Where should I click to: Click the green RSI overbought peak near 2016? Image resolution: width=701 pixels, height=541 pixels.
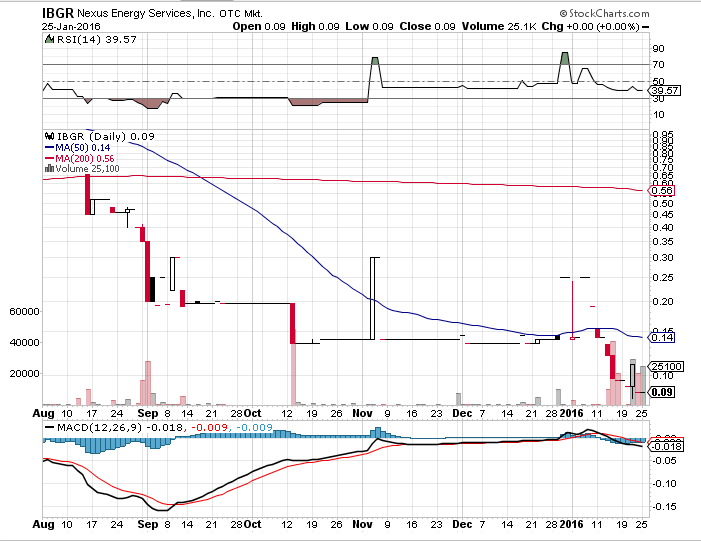[x=565, y=58]
